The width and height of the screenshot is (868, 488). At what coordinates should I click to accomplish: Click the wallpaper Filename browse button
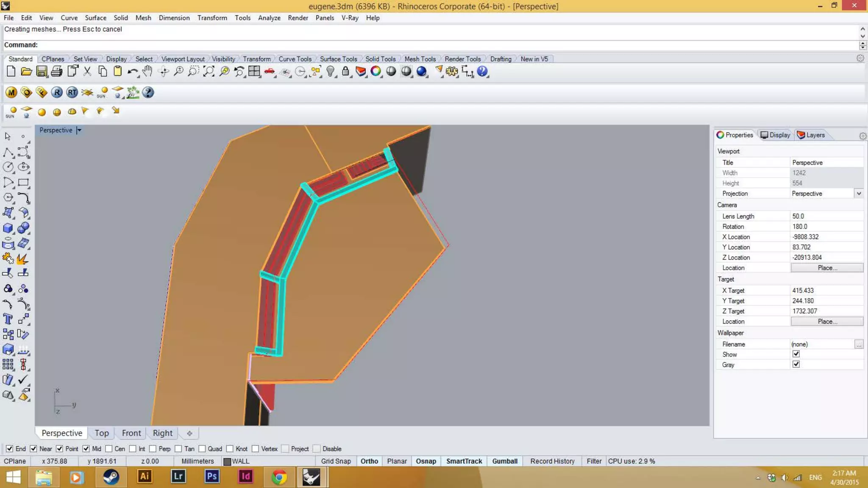[859, 344]
